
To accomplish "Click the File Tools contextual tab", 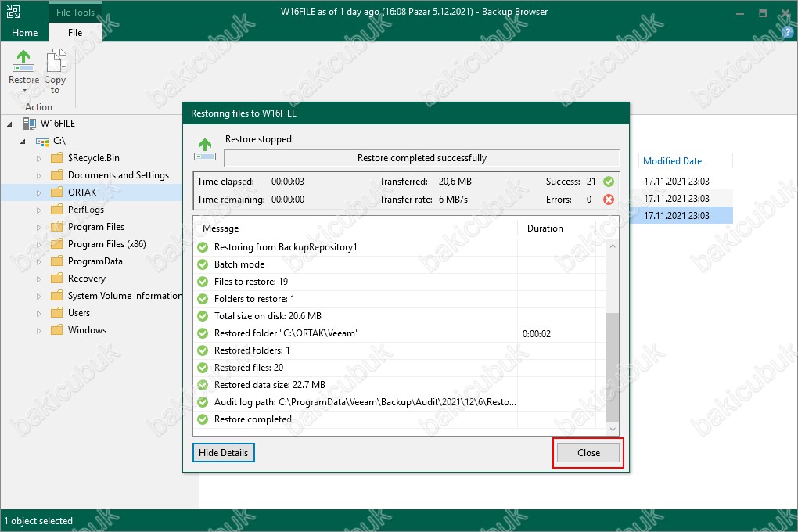I will 75,13.
